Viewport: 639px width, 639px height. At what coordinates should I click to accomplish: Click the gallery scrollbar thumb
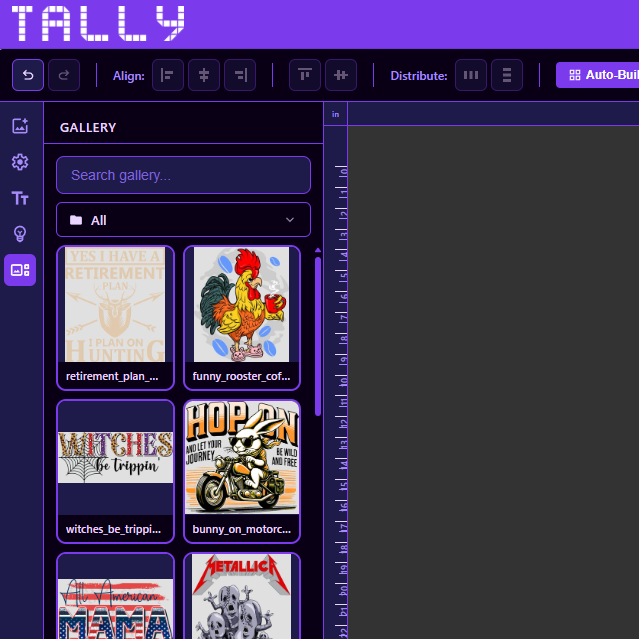[318, 337]
